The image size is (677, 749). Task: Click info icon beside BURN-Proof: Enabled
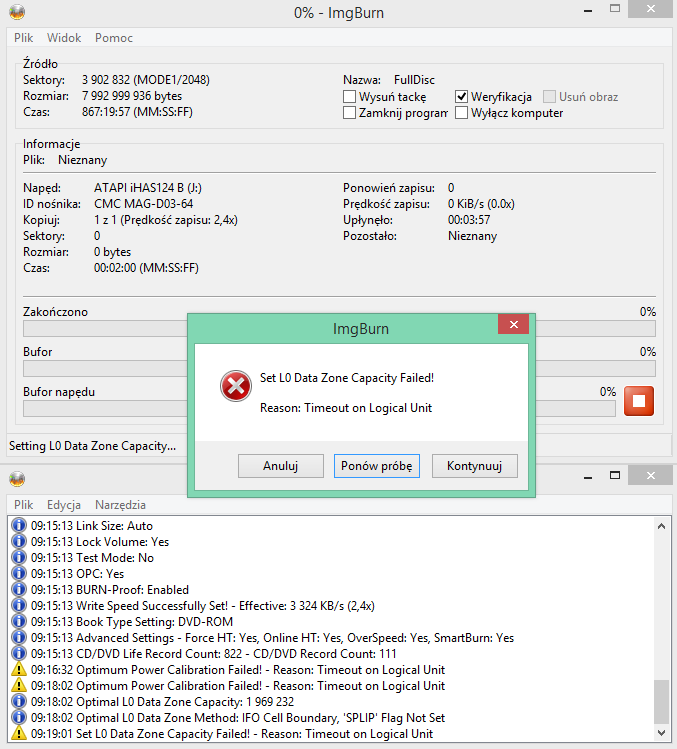pyautogui.click(x=19, y=589)
